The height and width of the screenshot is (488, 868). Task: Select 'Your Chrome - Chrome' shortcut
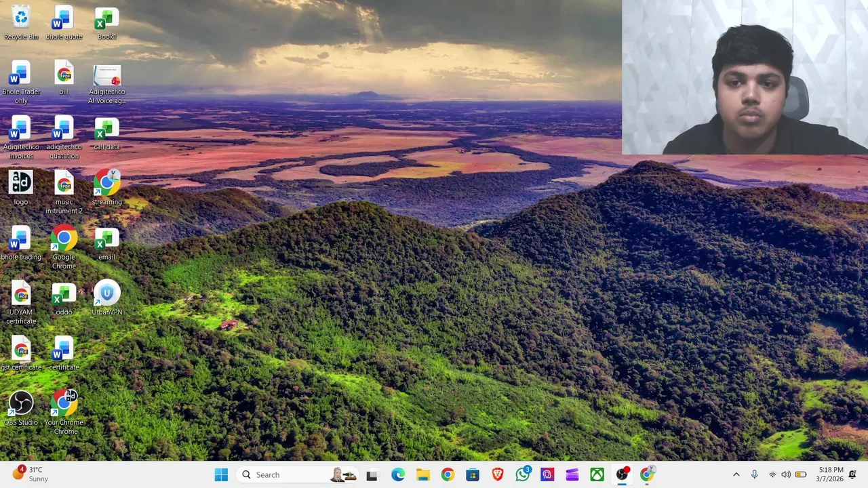coord(64,412)
